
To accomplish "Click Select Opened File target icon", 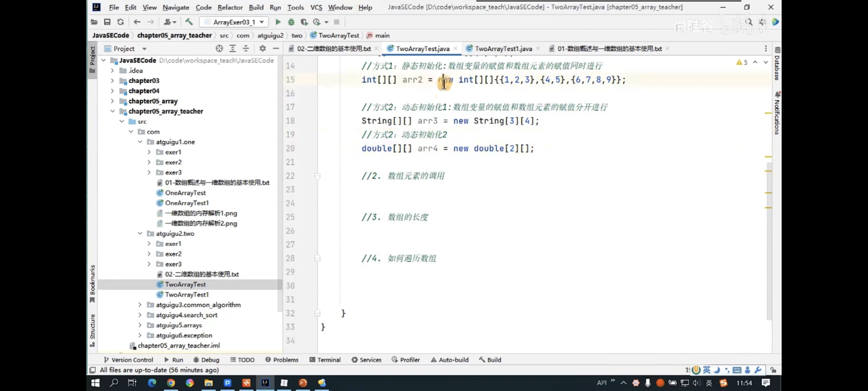I will [x=219, y=49].
